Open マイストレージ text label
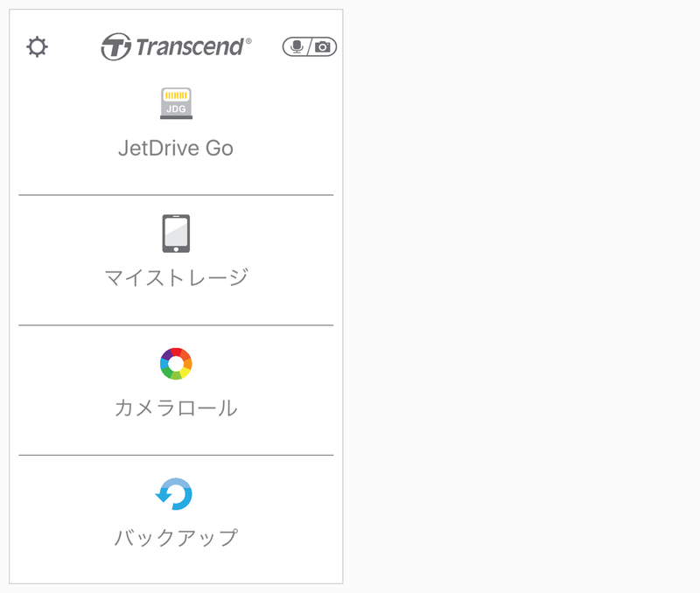The width and height of the screenshot is (700, 593). [x=176, y=277]
